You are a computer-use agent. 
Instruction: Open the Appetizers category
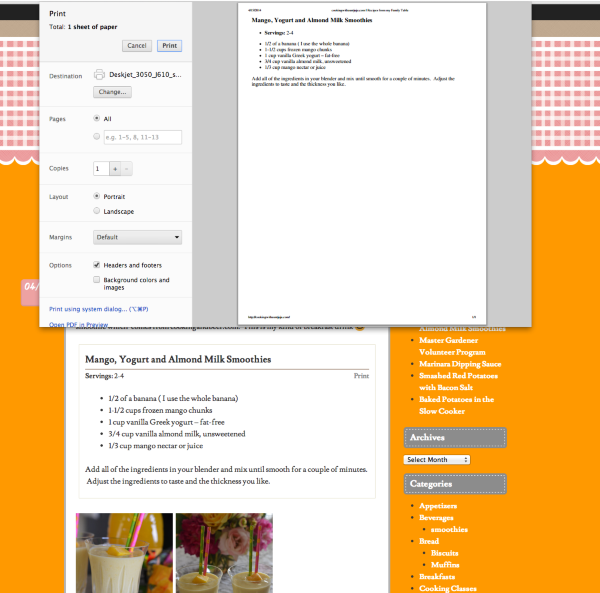438,506
